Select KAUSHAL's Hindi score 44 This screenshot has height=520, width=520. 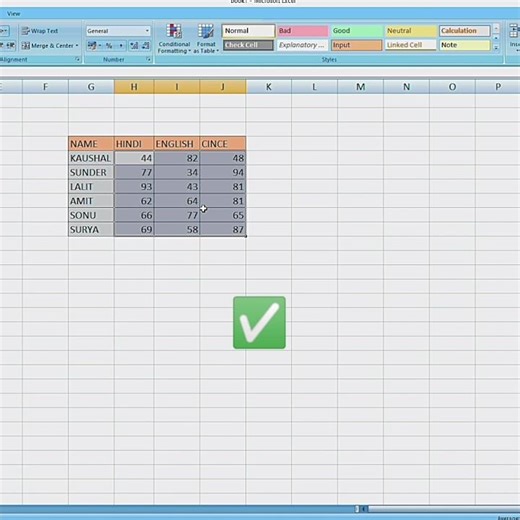(134, 158)
